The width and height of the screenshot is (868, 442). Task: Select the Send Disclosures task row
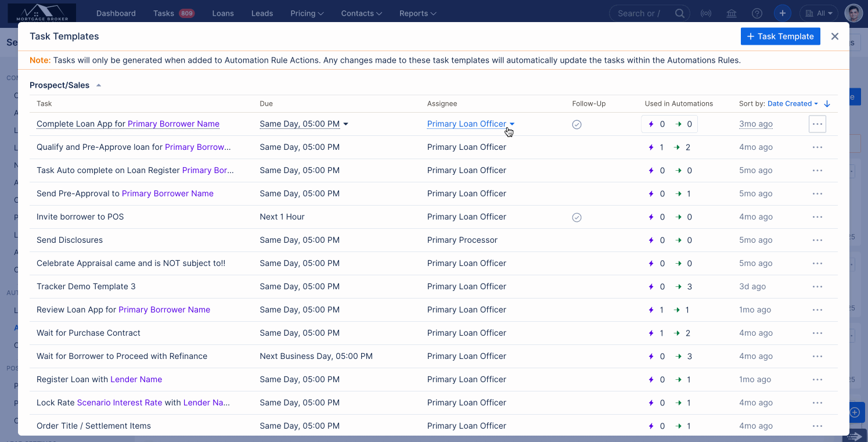(x=70, y=240)
